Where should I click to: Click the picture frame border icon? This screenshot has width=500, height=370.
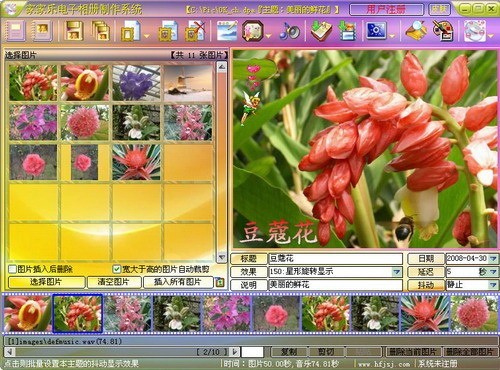click(252, 31)
